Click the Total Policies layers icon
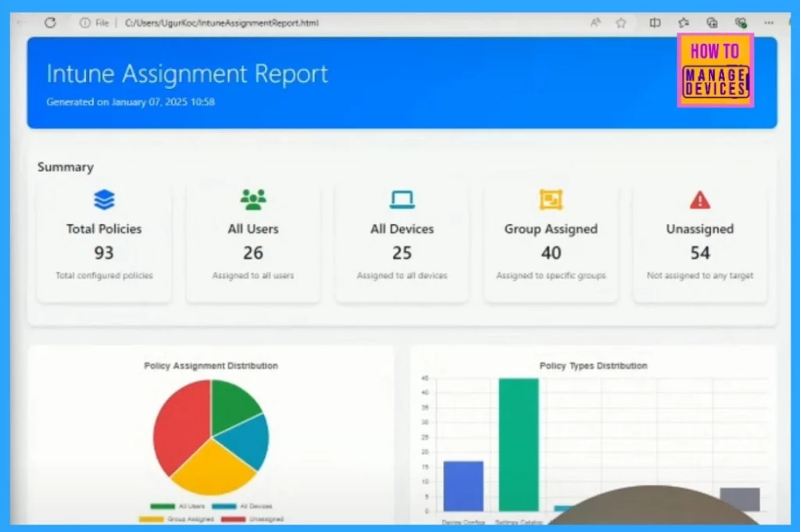Screen dimensions: 800x532 click(x=104, y=199)
